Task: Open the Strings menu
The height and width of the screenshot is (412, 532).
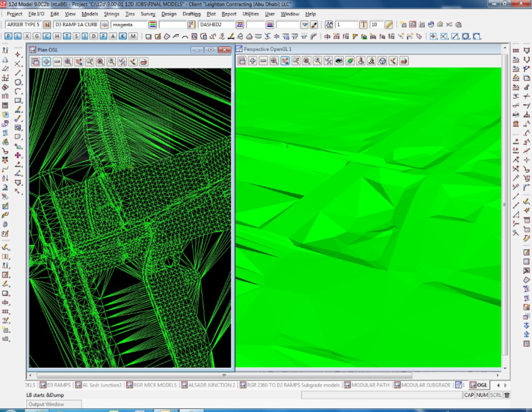Action: pos(112,14)
